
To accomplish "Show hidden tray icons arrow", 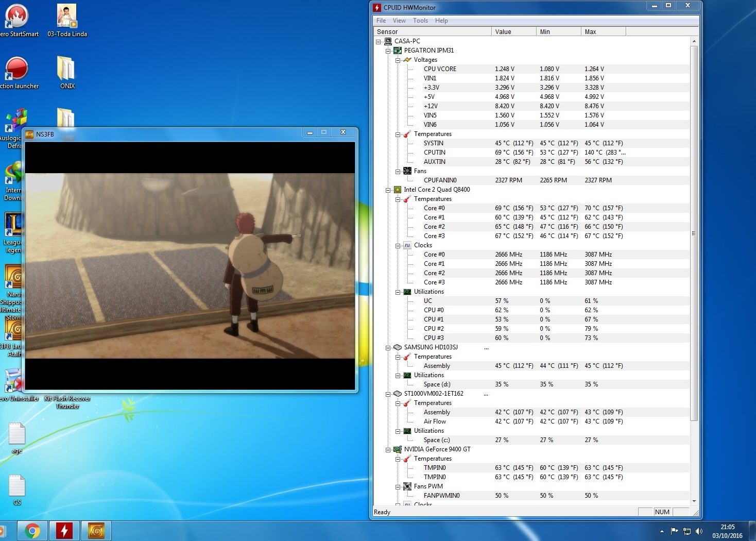I will 662,531.
